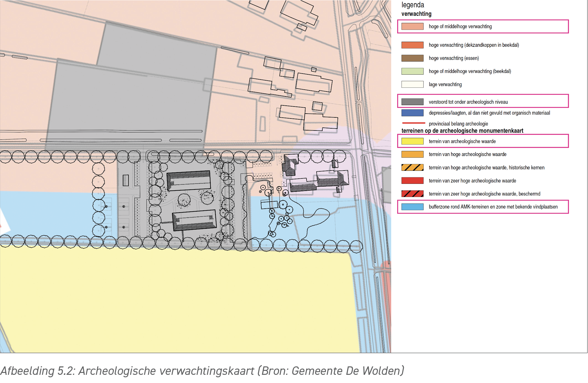Click the text 'lage verwachting'

(445, 84)
